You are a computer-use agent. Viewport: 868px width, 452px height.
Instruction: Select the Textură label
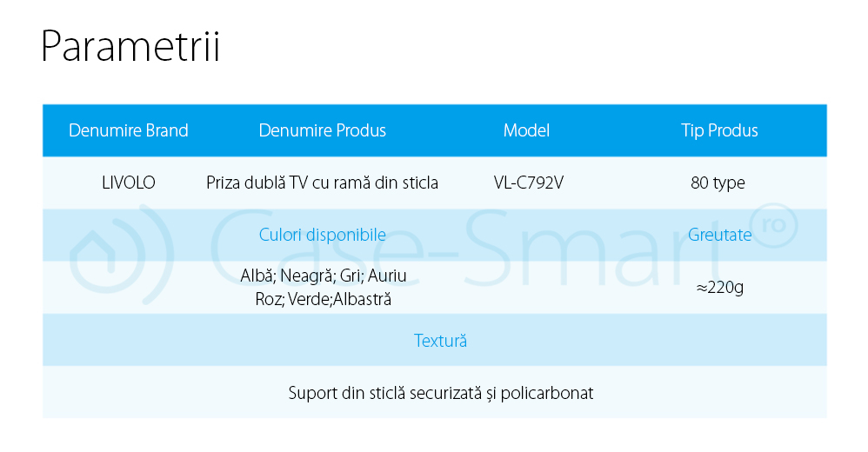click(x=440, y=340)
